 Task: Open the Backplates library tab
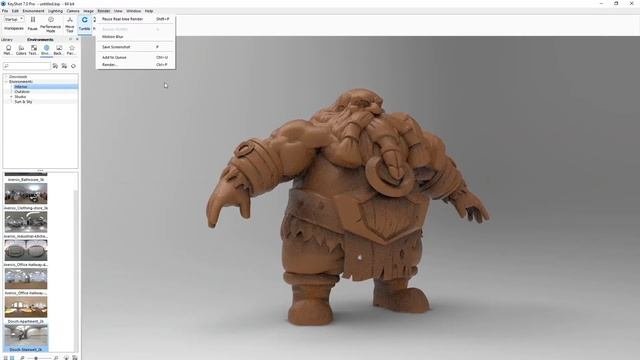point(59,50)
